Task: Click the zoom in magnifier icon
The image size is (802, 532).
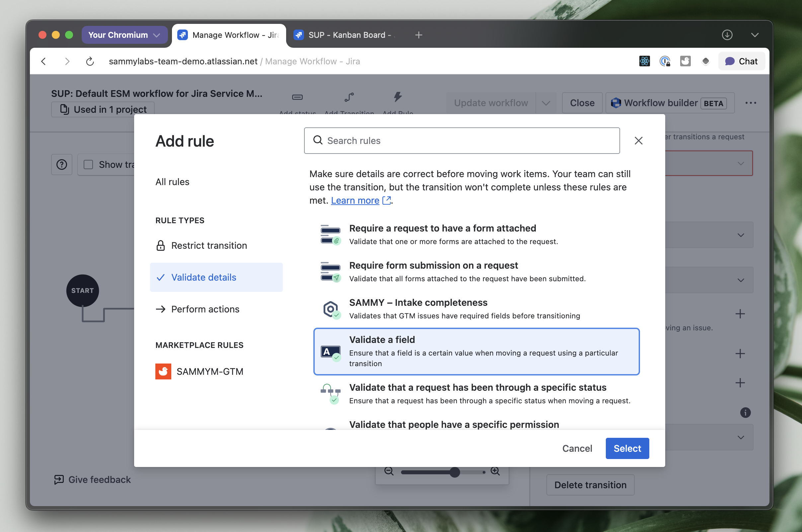Action: coord(495,471)
